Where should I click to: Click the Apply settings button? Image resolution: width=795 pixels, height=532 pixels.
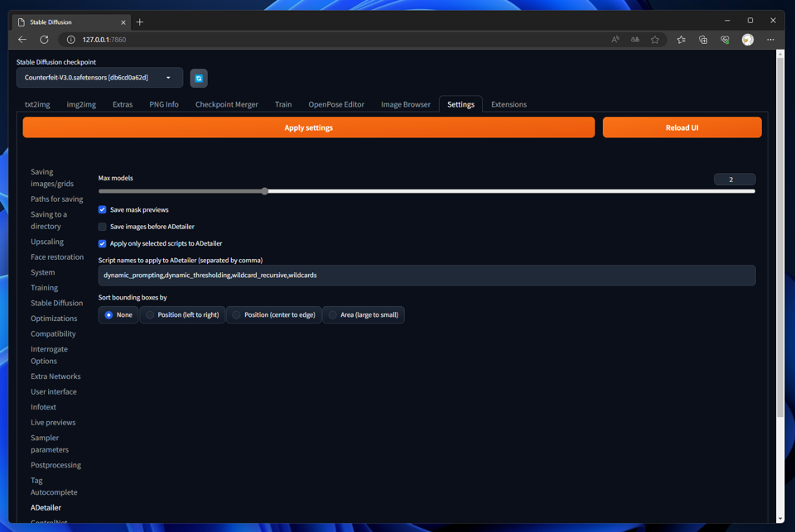(309, 127)
